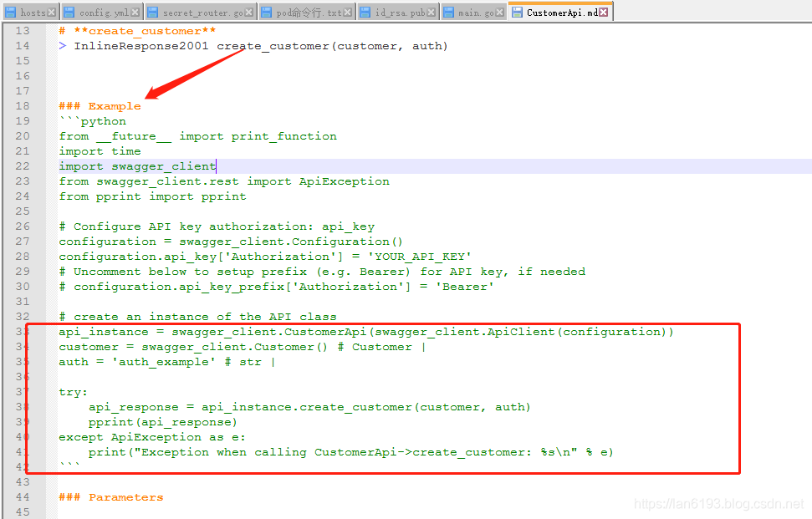Click the disk icon on CustomerApi.md tab
The height and width of the screenshot is (519, 812).
pyautogui.click(x=517, y=12)
